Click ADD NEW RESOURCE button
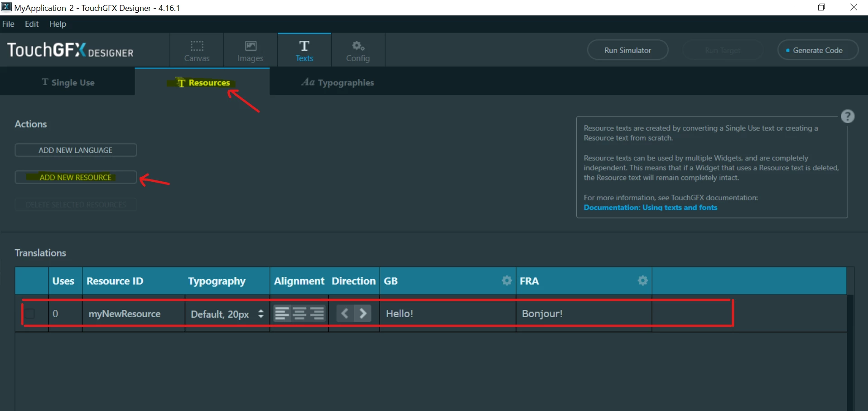 coord(76,177)
